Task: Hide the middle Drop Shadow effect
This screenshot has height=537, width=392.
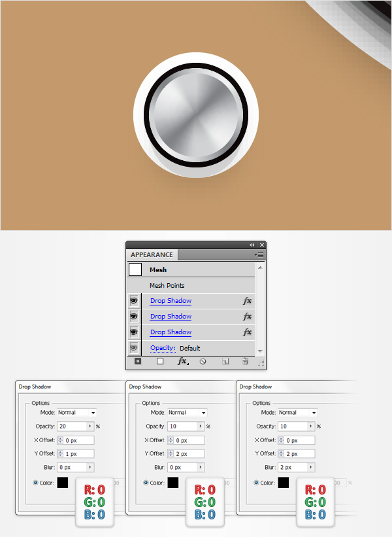Action: [134, 317]
